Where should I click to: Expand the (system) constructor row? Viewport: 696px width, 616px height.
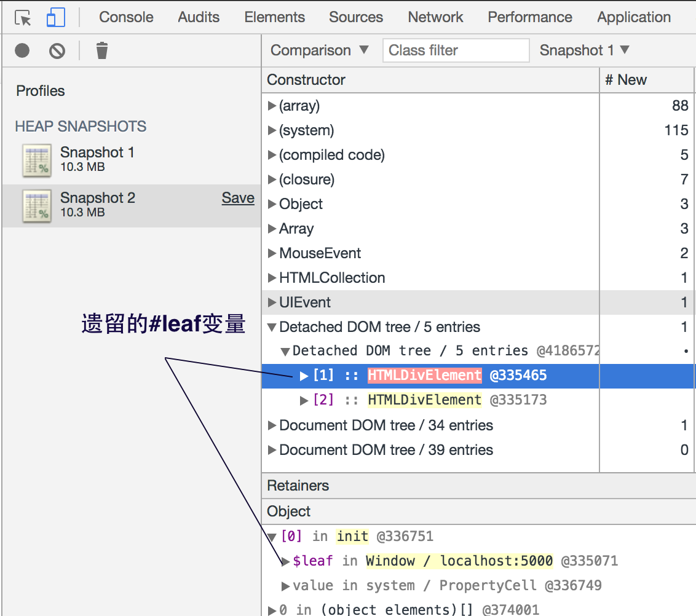click(272, 130)
